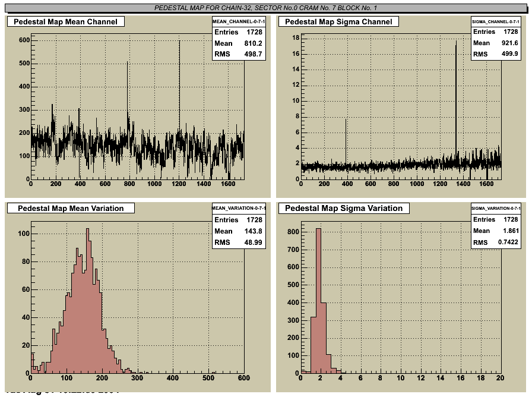Viewport: 532px width, 397px height.
Task: Click the MEAN_CHANNEL-0-7-1 stats box header
Action: (239, 21)
